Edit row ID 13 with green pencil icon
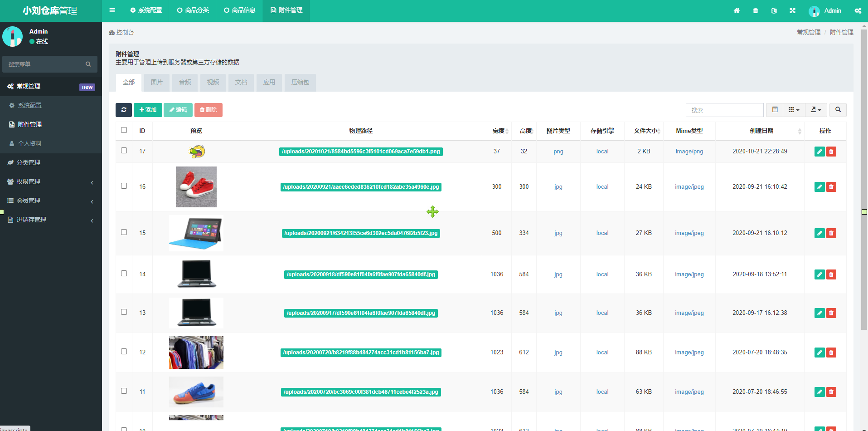The width and height of the screenshot is (868, 431). (x=820, y=313)
